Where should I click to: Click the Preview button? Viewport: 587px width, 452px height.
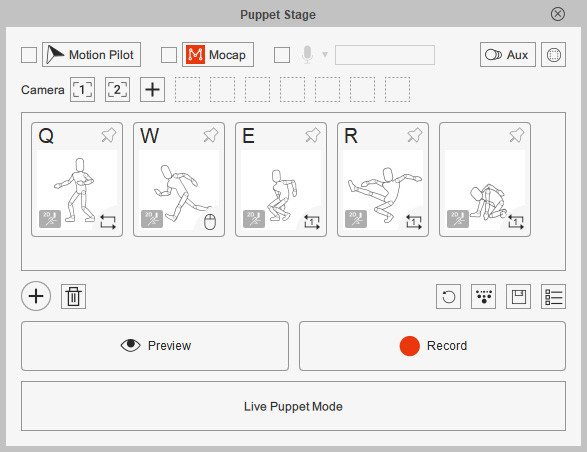[155, 346]
